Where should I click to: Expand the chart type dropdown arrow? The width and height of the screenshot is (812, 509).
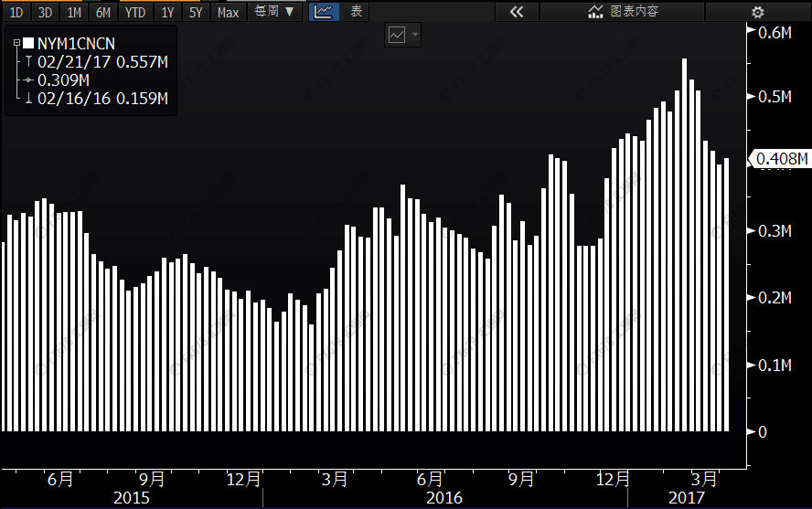click(x=416, y=35)
